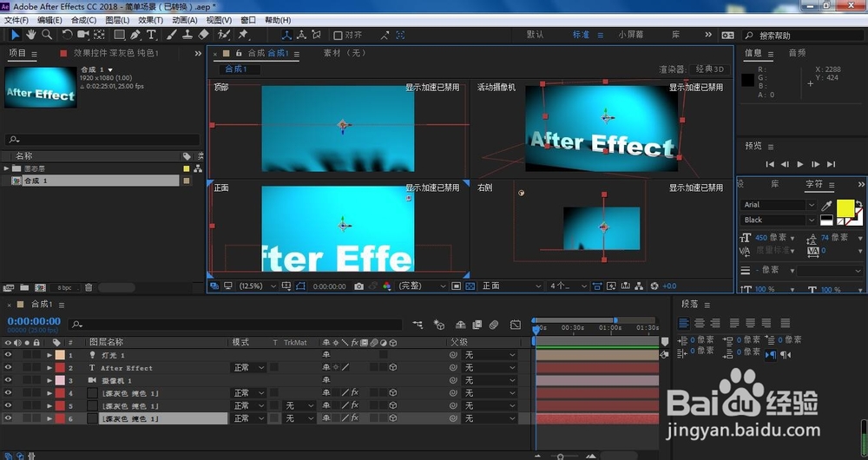868x460 pixels.
Task: Click the yellow fill color swatch
Action: pos(845,208)
